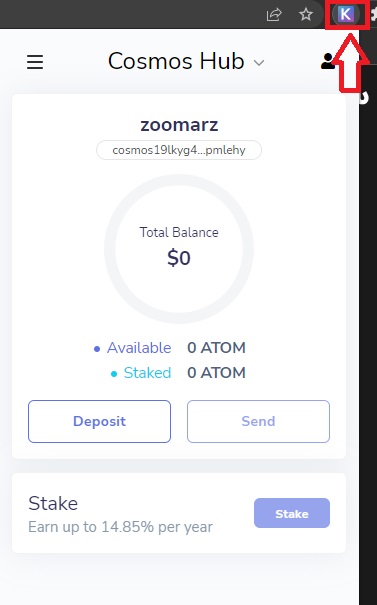Copy the cosmos19lkyg4...pmlehy address
The height and width of the screenshot is (605, 377).
point(179,150)
